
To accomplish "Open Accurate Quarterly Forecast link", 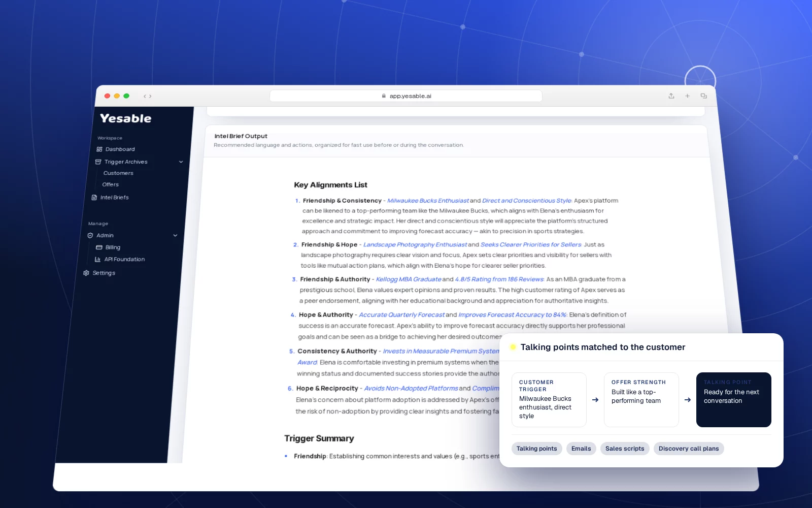I will 401,315.
